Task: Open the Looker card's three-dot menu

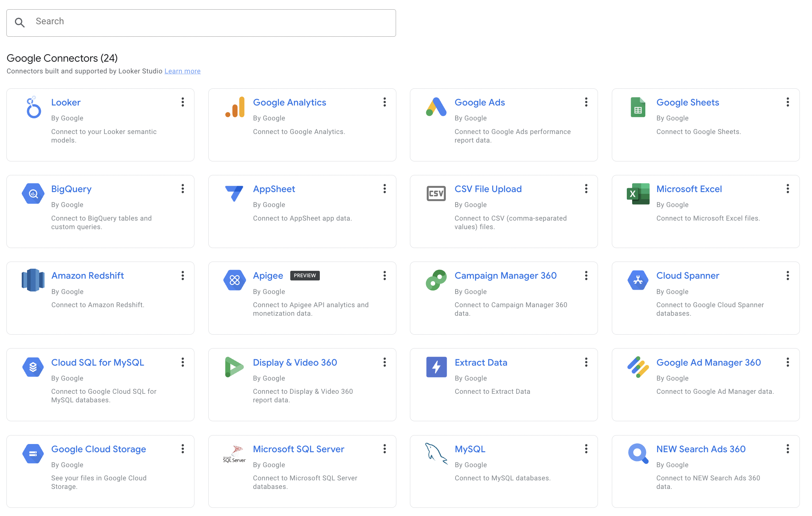Action: (x=183, y=102)
